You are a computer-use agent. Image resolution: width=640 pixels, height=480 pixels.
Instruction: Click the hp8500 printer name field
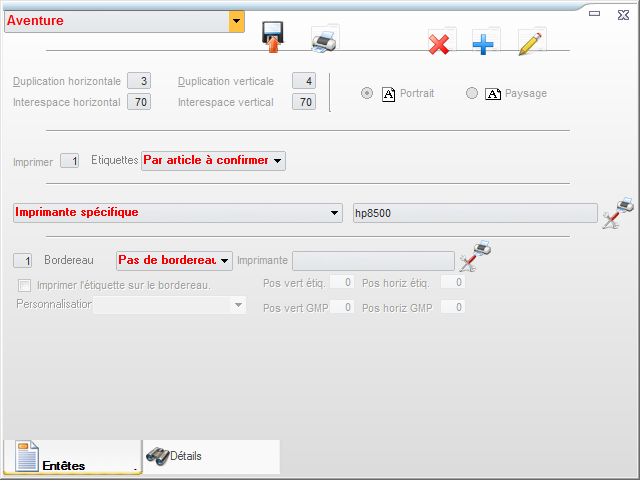click(x=474, y=213)
